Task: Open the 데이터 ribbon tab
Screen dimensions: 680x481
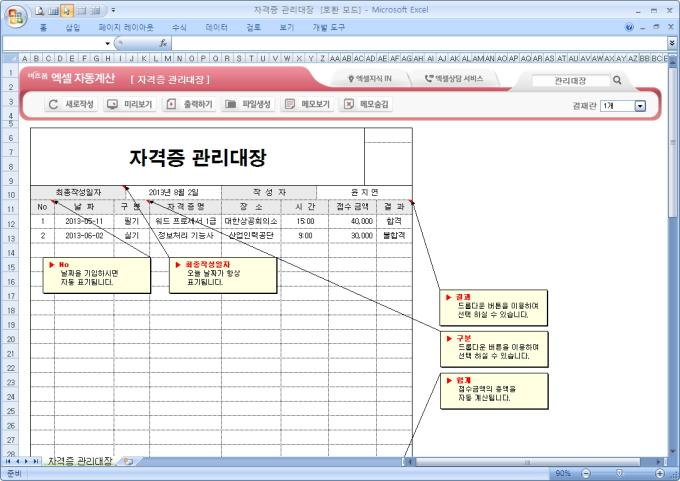Action: click(216, 27)
